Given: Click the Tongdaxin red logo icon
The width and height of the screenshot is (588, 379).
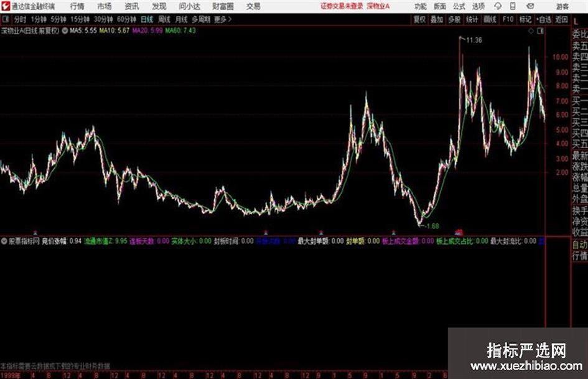Looking at the screenshot, I should click(x=6, y=6).
